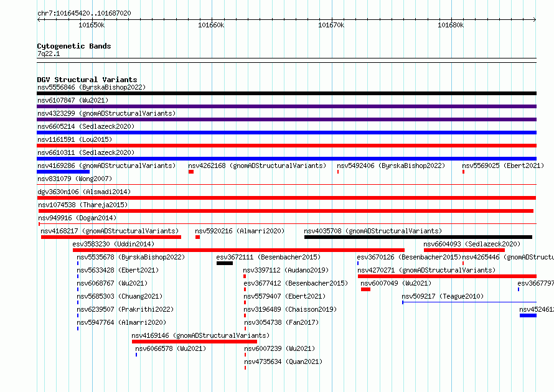The image size is (554, 392).
Task: Click nsv5633428 (Ebert2021) label
Action: tap(118, 270)
